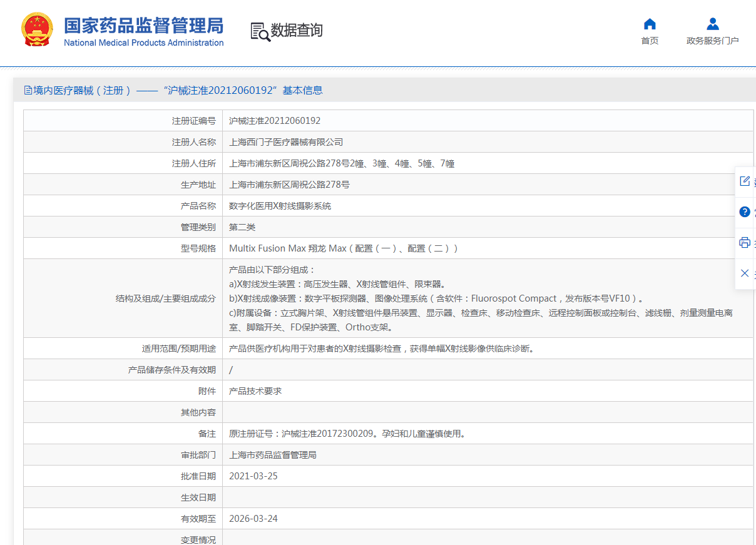Click the 有效期至 row label
This screenshot has width=756, height=545.
tap(198, 519)
